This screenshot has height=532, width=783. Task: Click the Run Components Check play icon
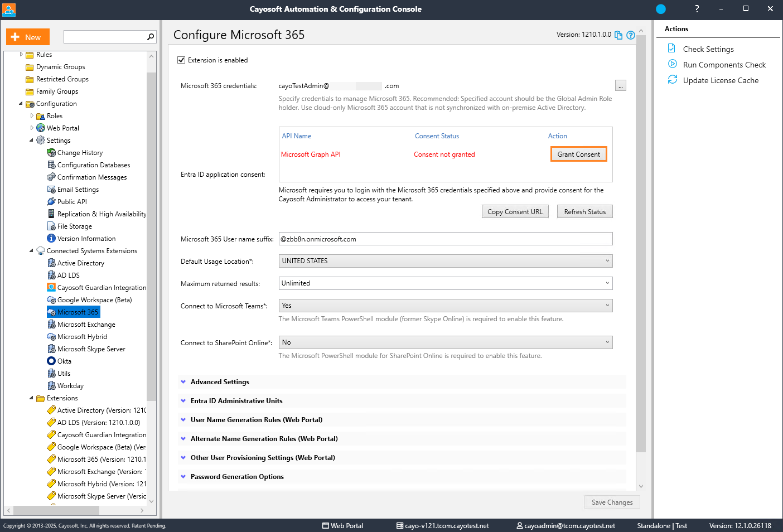(x=673, y=64)
